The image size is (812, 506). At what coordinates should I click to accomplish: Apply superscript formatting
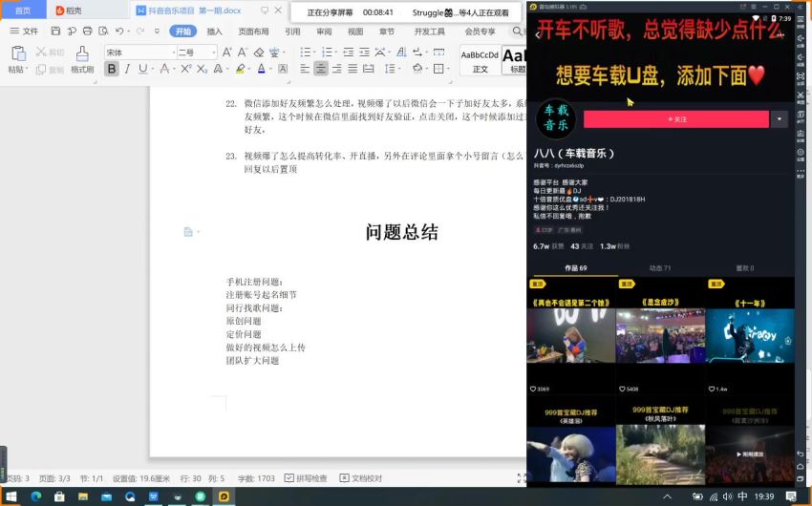(186, 69)
